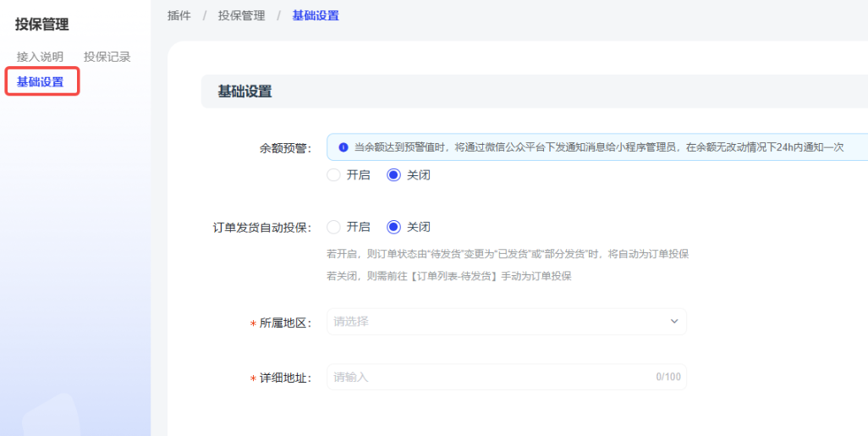Click the chevron arrow in the 所属地区 field
This screenshot has width=868, height=436.
pos(674,322)
